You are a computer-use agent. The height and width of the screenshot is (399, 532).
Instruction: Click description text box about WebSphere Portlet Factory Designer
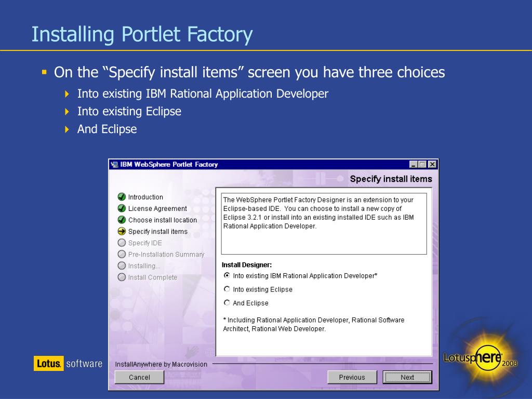324,223
